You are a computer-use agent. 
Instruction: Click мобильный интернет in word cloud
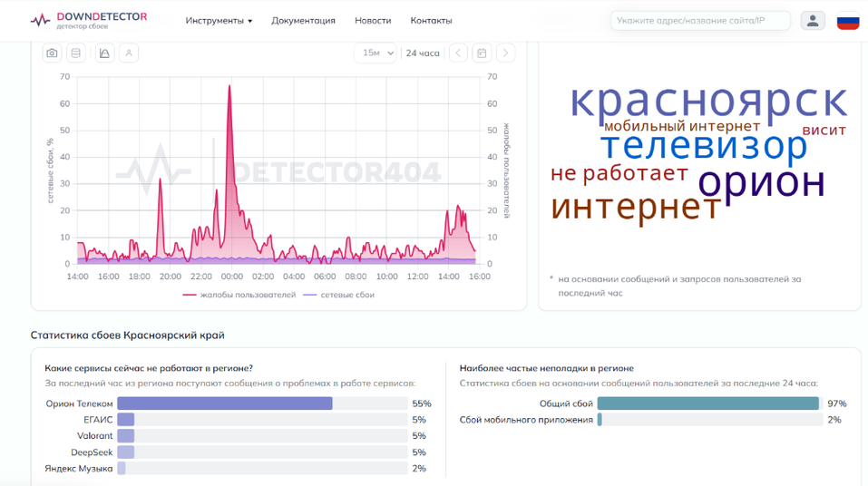pyautogui.click(x=682, y=126)
